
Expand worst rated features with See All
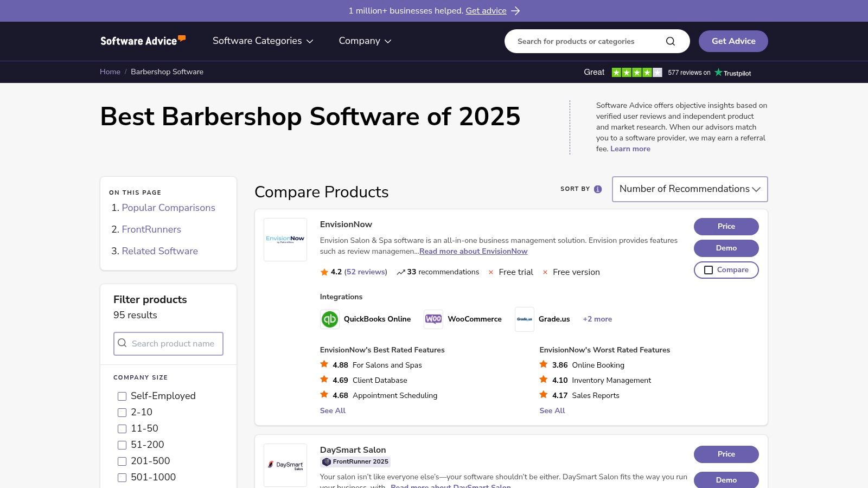coord(552,410)
